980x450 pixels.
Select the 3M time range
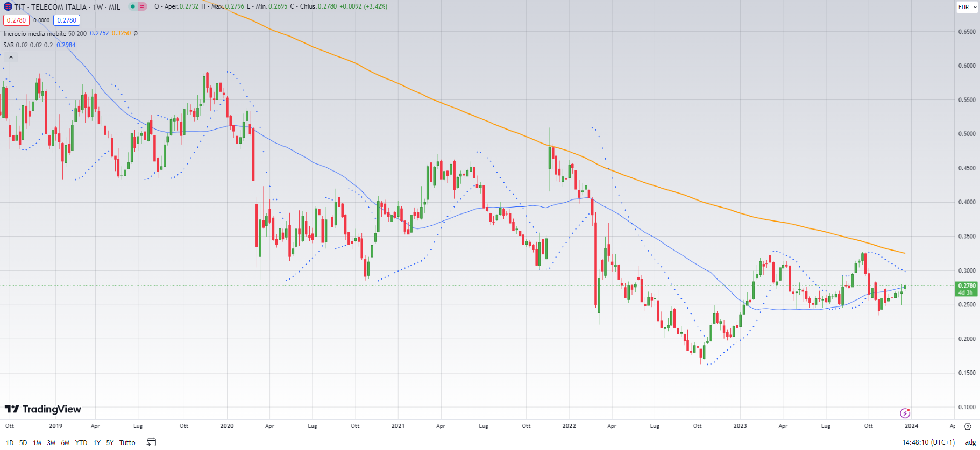click(x=51, y=442)
